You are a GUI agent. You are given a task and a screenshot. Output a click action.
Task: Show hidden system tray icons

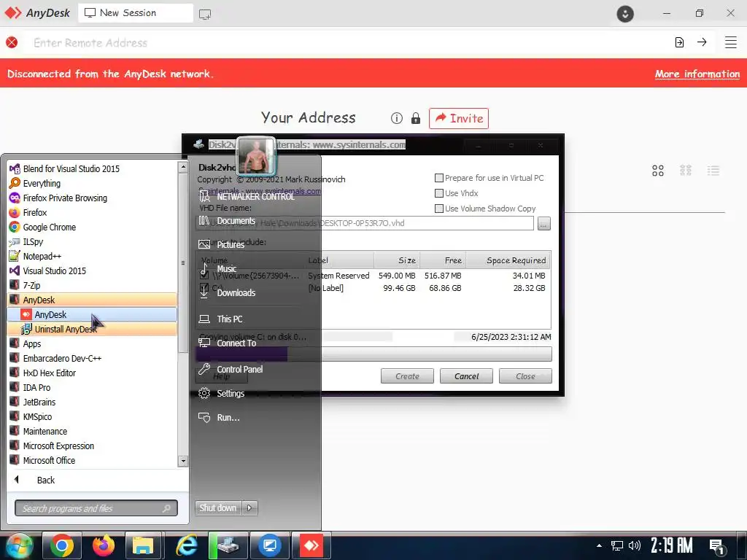point(599,545)
